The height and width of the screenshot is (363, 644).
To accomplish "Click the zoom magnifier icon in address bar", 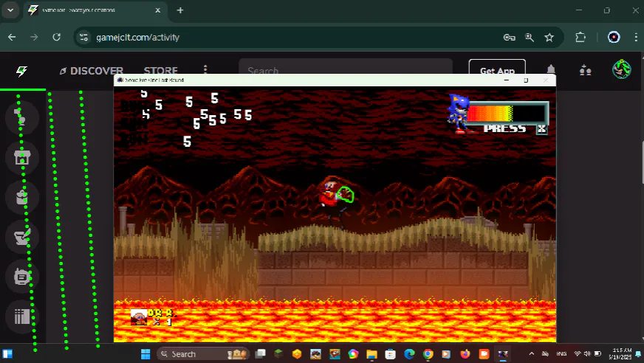I will (530, 38).
